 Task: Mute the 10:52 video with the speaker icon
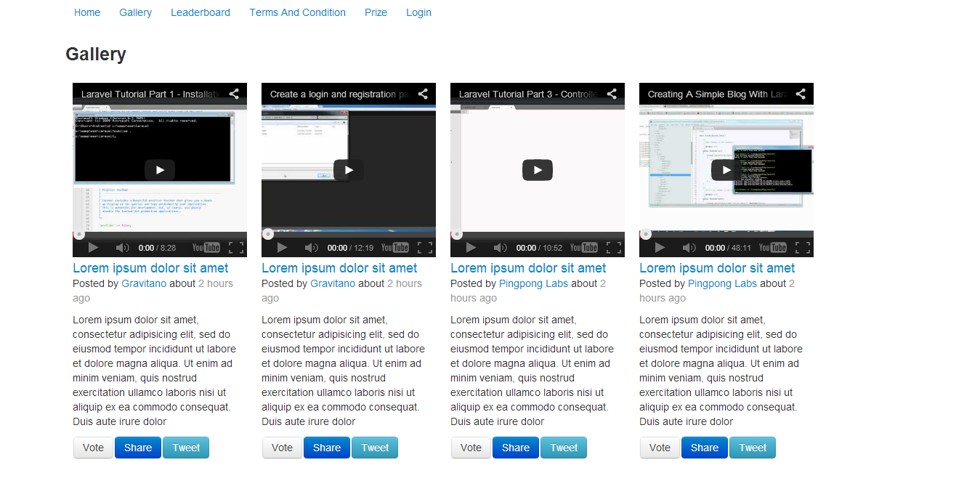click(501, 248)
